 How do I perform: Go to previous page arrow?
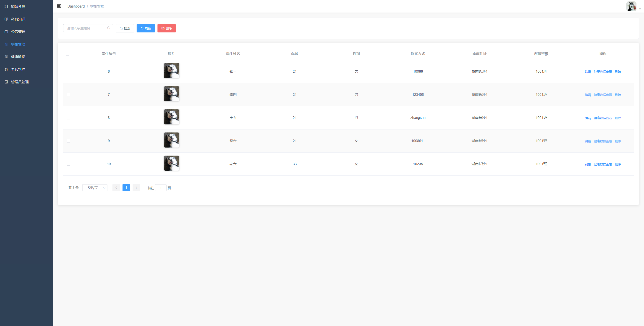(x=116, y=188)
